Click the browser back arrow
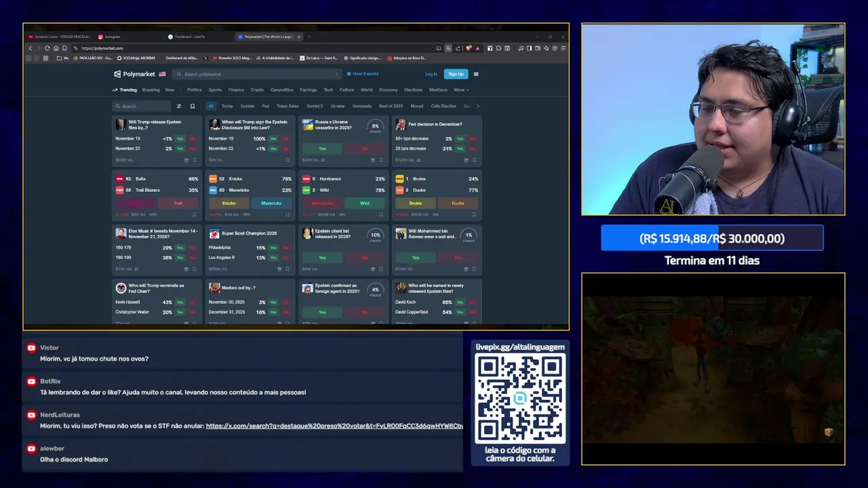This screenshot has height=488, width=868. click(x=30, y=48)
